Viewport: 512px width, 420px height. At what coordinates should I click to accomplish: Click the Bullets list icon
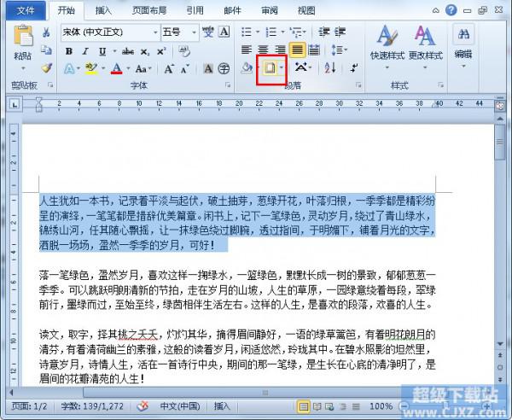[247, 32]
